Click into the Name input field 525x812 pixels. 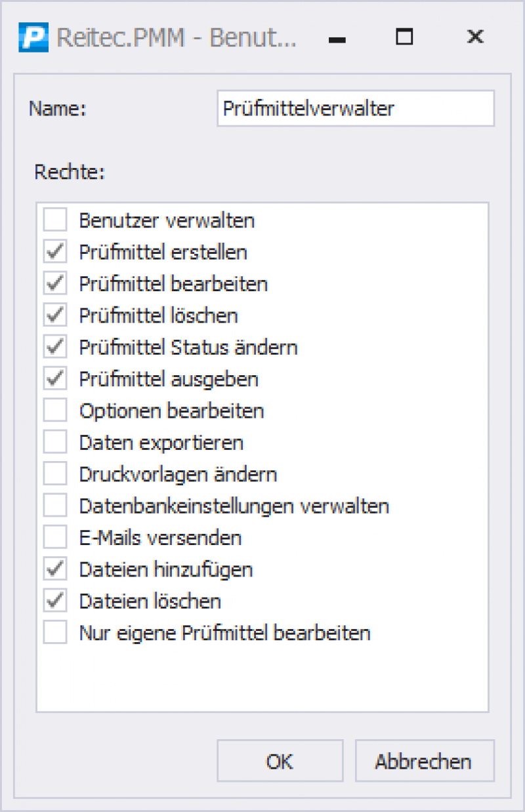click(x=356, y=108)
